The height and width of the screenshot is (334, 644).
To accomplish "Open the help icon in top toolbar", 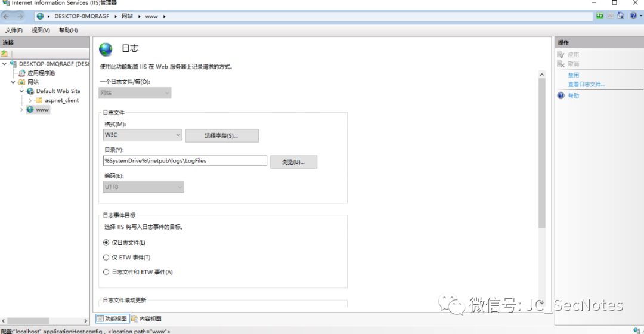I will 633,16.
